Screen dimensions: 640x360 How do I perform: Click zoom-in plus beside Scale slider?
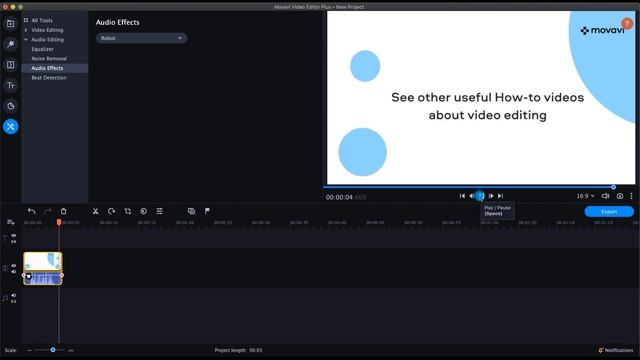pyautogui.click(x=71, y=350)
